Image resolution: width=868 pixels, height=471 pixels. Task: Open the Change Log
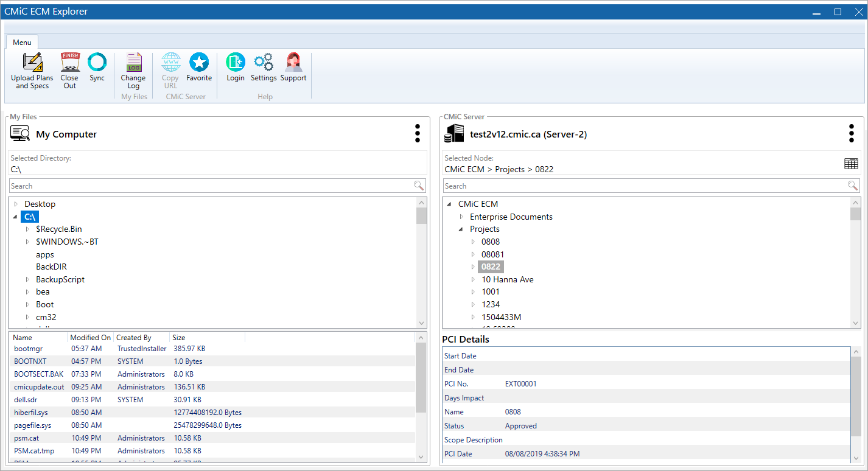click(133, 71)
